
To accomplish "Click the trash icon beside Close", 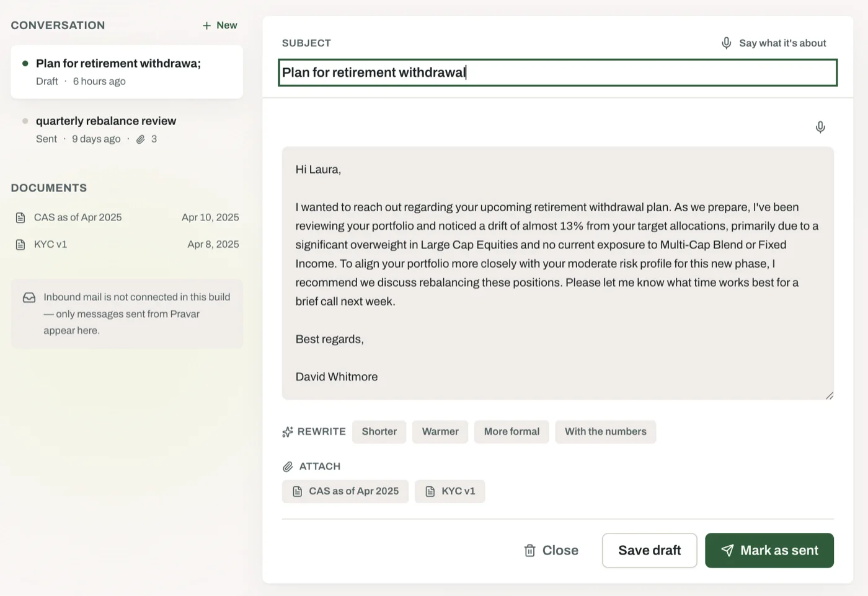I will tap(529, 550).
